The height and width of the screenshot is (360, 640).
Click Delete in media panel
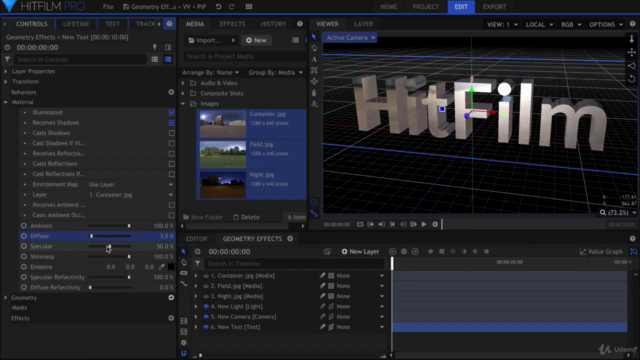pyautogui.click(x=247, y=217)
